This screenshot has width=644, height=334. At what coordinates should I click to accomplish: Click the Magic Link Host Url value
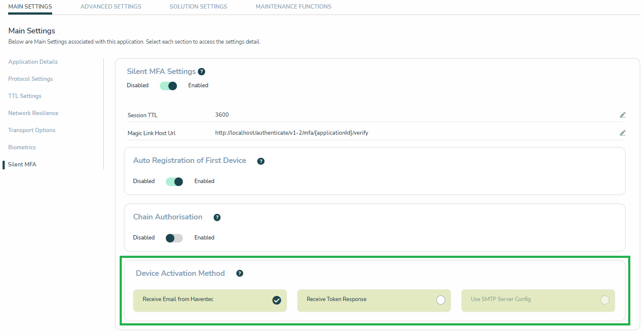pyautogui.click(x=291, y=133)
